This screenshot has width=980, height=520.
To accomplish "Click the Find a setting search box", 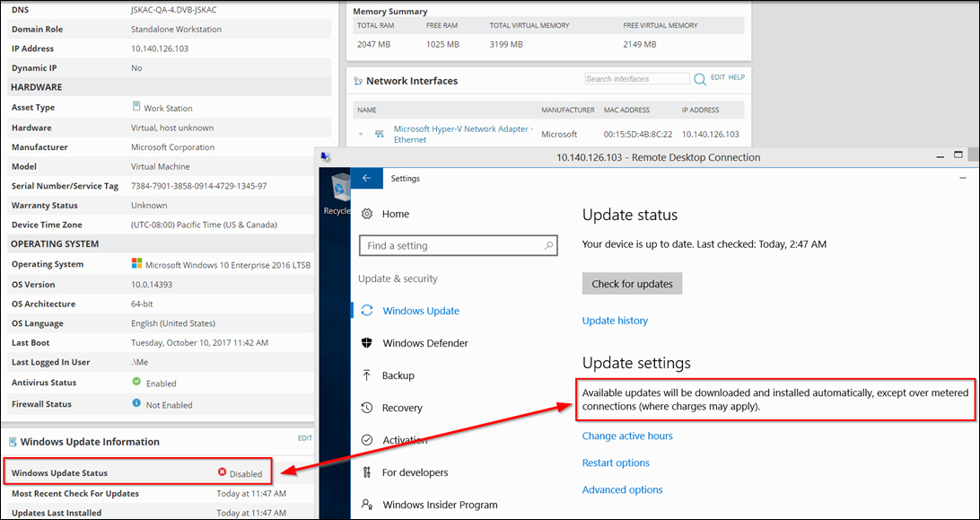I will 458,245.
